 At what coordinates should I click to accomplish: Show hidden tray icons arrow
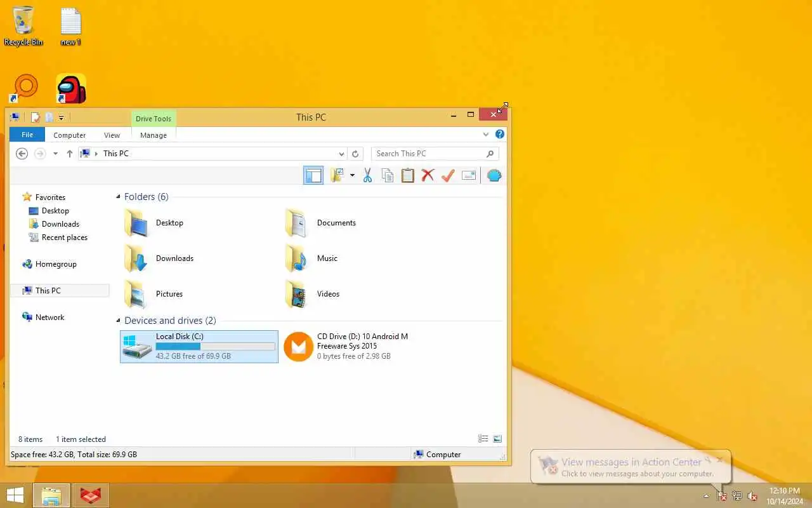click(706, 496)
